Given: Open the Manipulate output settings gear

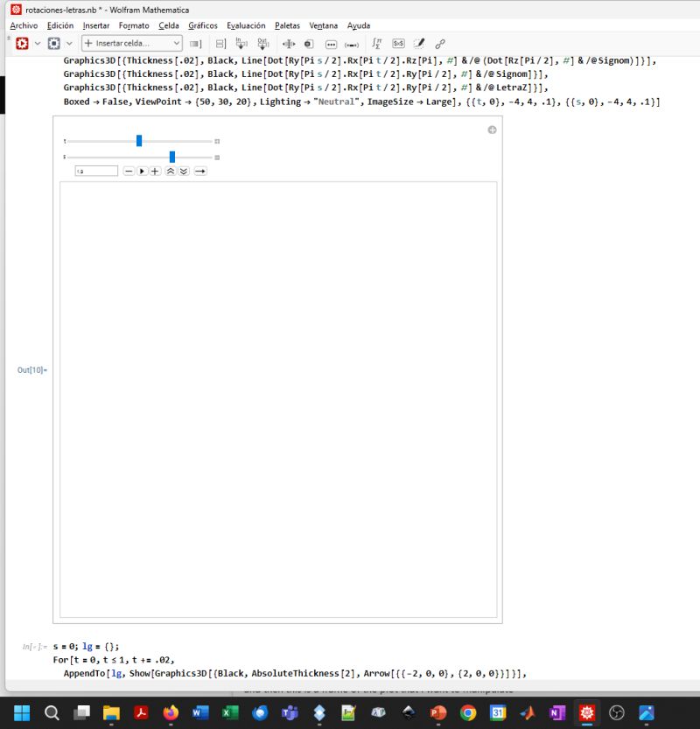Looking at the screenshot, I should coord(492,129).
